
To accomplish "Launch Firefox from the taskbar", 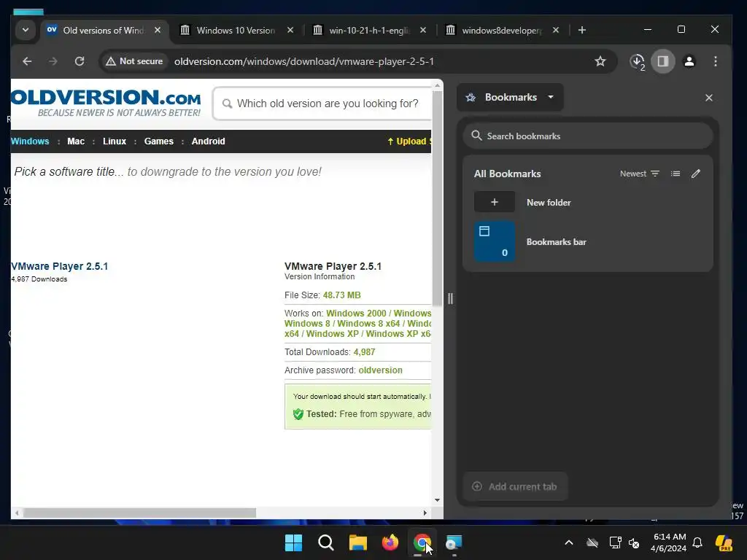I will tap(390, 542).
